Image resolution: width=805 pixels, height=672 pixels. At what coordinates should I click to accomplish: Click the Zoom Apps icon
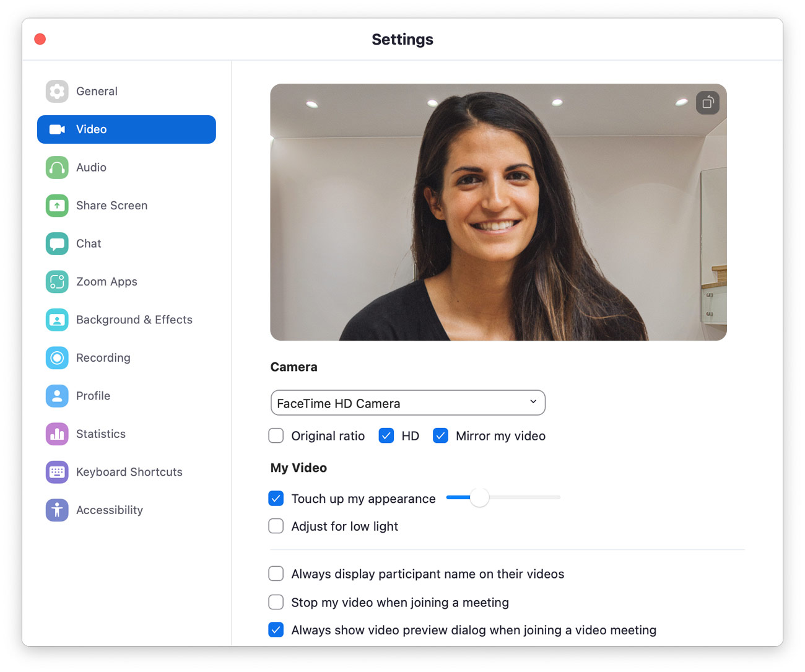(x=57, y=281)
